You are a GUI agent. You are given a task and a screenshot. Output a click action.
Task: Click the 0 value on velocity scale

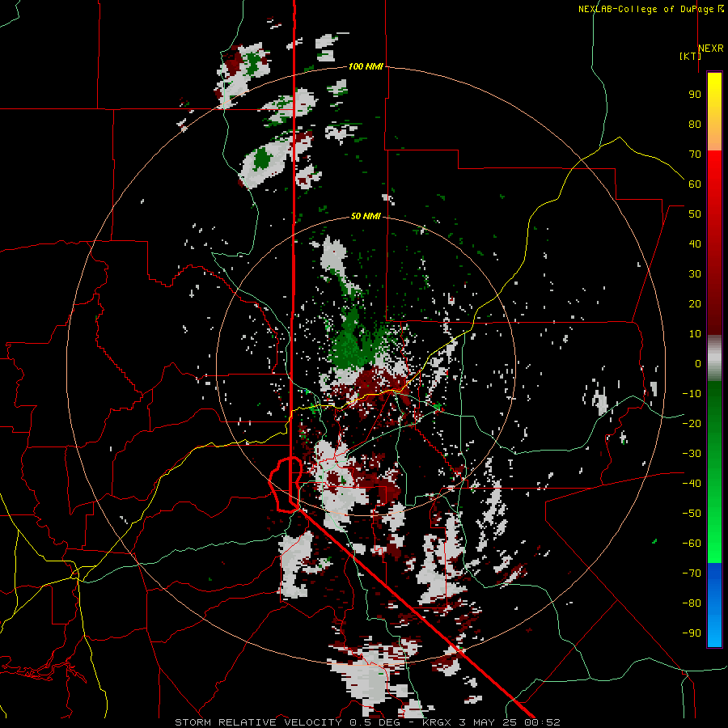tap(698, 363)
